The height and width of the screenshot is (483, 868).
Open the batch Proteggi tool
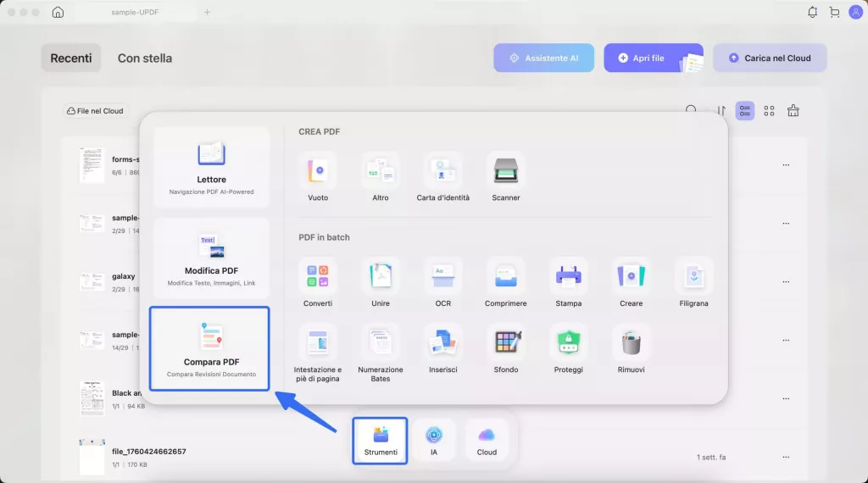pos(569,348)
